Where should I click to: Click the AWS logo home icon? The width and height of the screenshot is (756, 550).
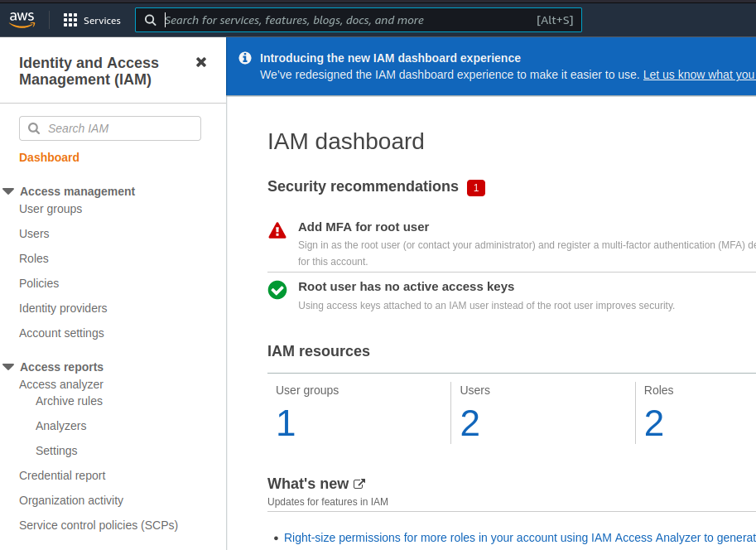22,20
